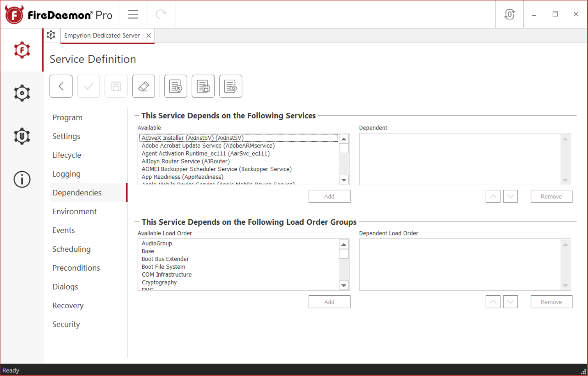The image size is (588, 376).
Task: Click the FireDaemon Pro logo
Action: (58, 15)
